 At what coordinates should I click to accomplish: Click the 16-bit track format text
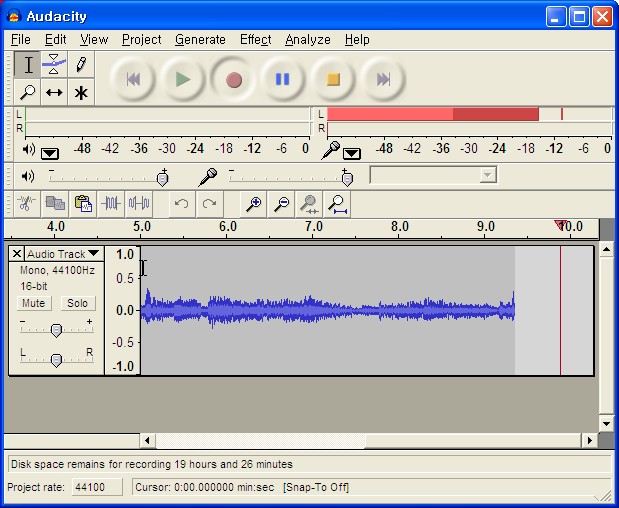pyautogui.click(x=34, y=286)
